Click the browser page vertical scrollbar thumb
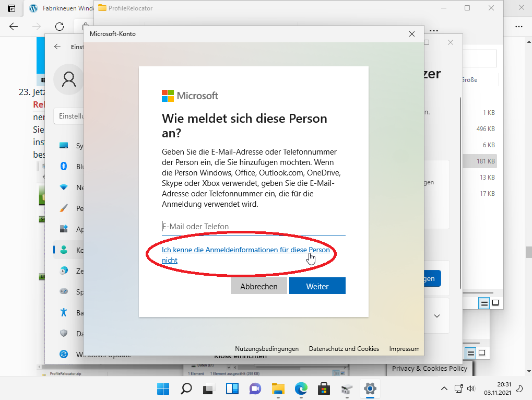The height and width of the screenshot is (400, 532). click(x=528, y=252)
